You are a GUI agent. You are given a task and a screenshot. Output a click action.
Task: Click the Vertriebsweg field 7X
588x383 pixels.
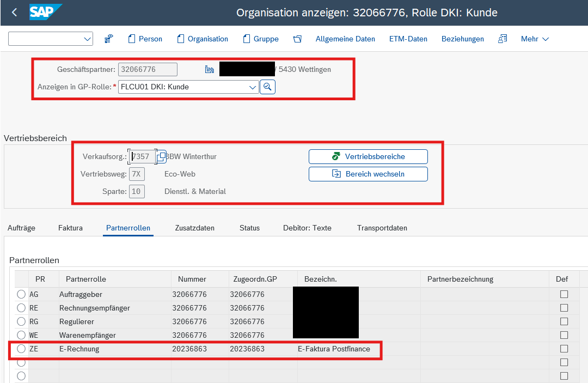(x=137, y=174)
